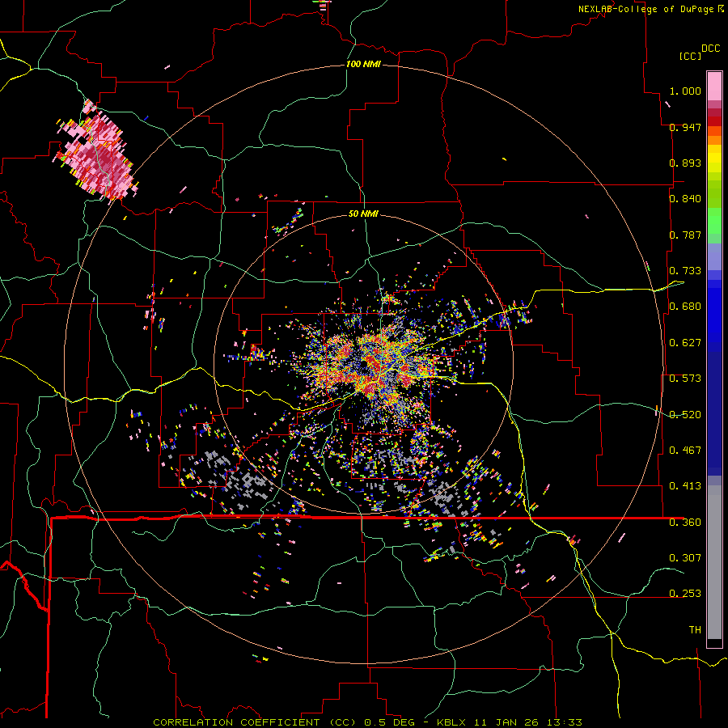728x728 pixels.
Task: Click the 0.520 scale value
Action: (685, 414)
